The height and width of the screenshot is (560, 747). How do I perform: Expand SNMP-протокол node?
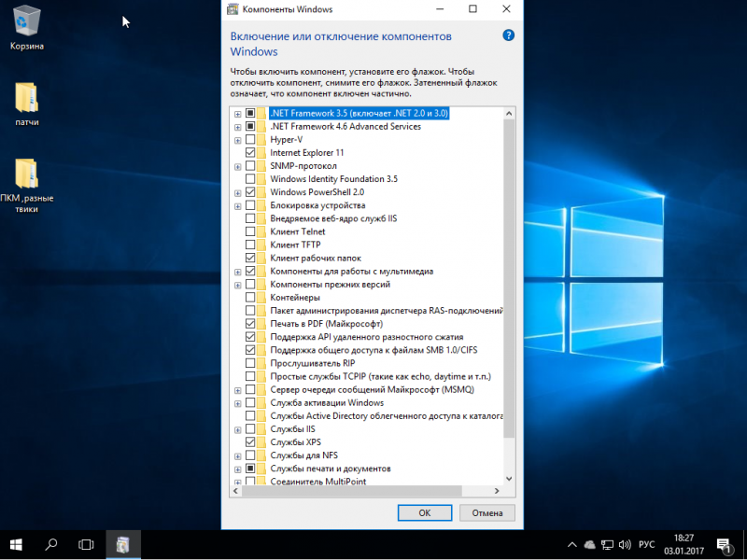238,167
